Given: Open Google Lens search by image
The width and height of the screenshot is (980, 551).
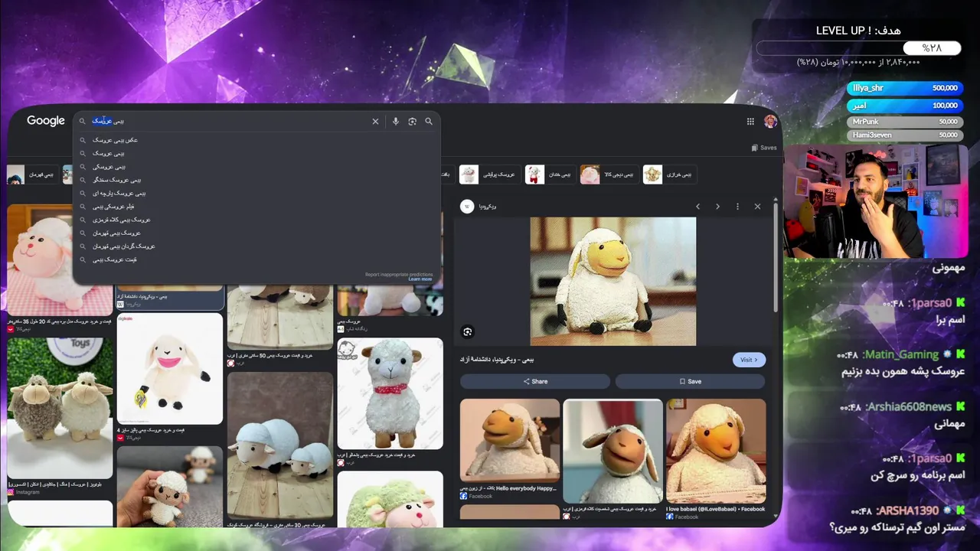Looking at the screenshot, I should tap(412, 121).
